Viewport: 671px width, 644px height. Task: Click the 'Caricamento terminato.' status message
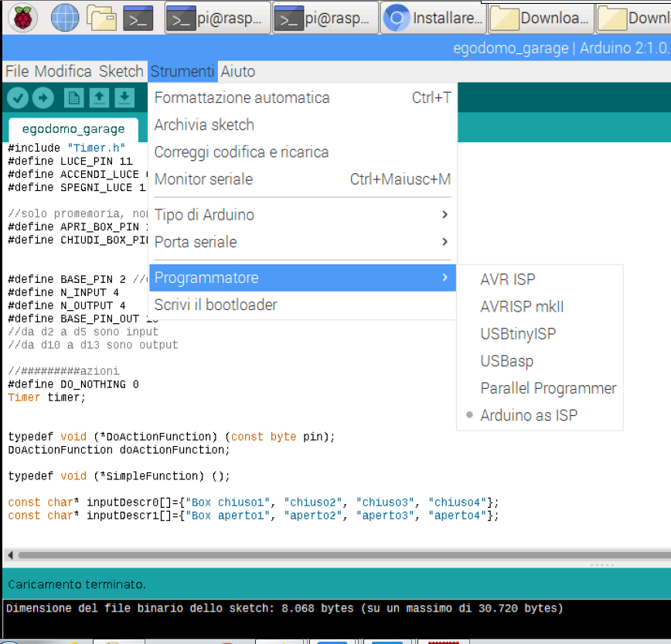pyautogui.click(x=77, y=584)
